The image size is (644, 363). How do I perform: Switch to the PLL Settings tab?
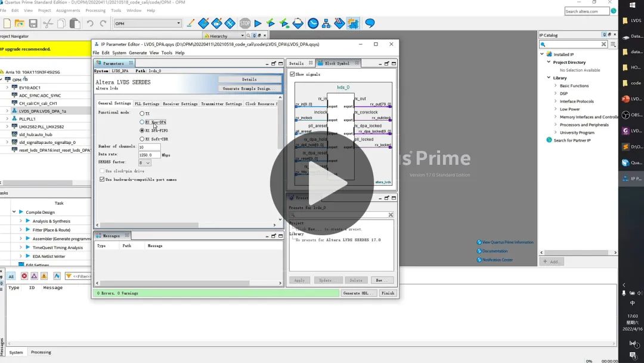pyautogui.click(x=147, y=104)
